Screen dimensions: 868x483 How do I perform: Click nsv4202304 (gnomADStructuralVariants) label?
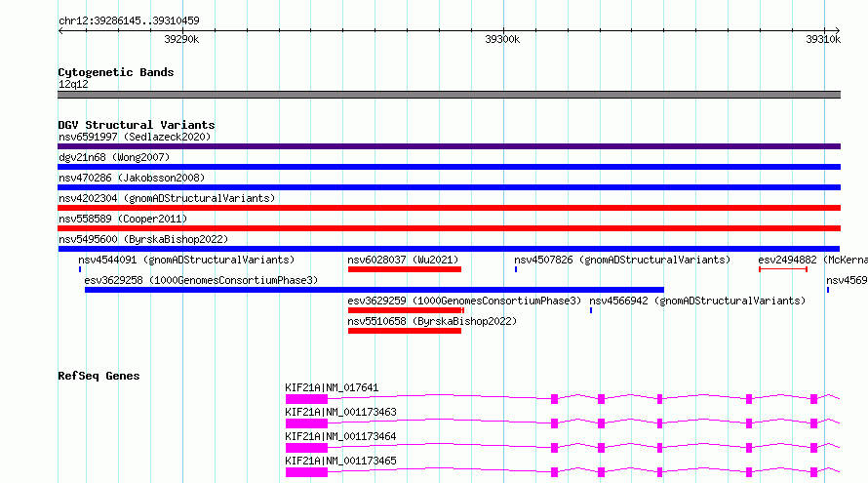point(167,198)
